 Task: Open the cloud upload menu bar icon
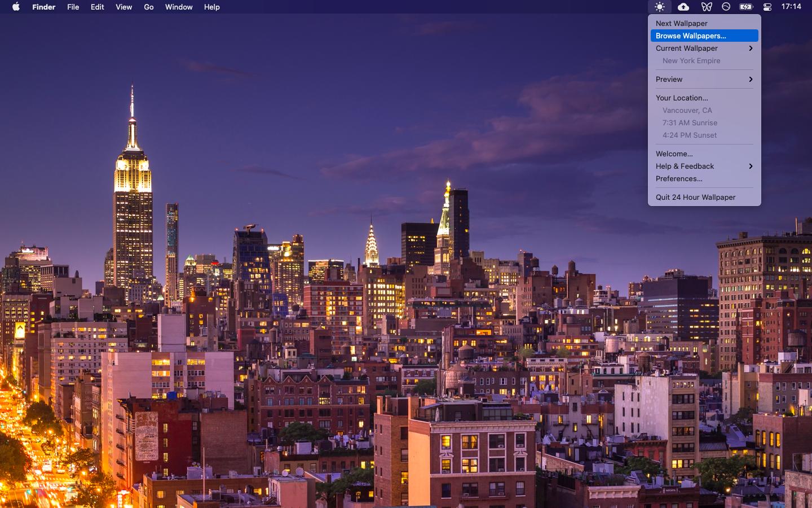coord(683,7)
